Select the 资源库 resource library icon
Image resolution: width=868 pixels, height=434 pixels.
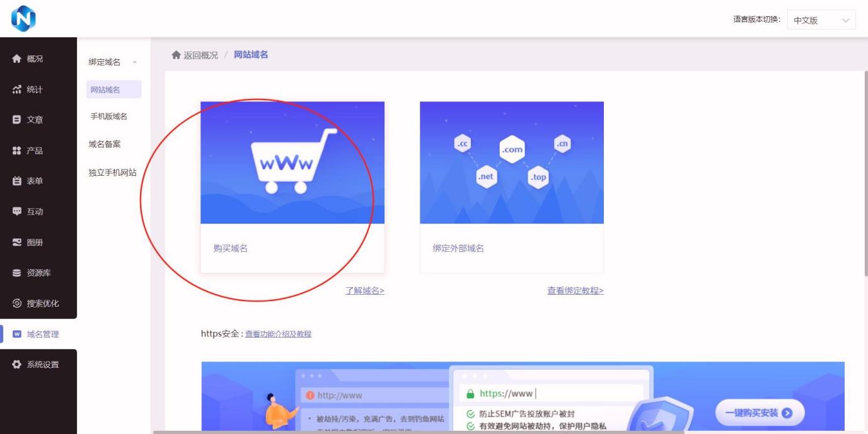click(x=17, y=273)
